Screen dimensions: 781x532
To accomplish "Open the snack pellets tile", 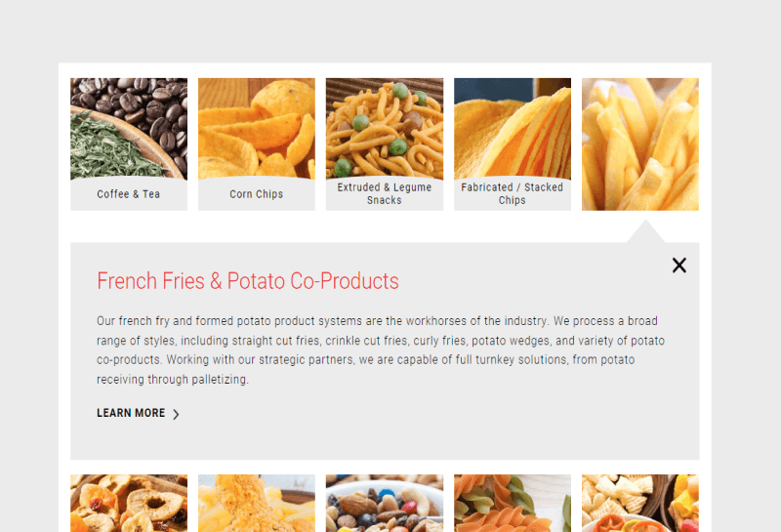I will click(640, 503).
